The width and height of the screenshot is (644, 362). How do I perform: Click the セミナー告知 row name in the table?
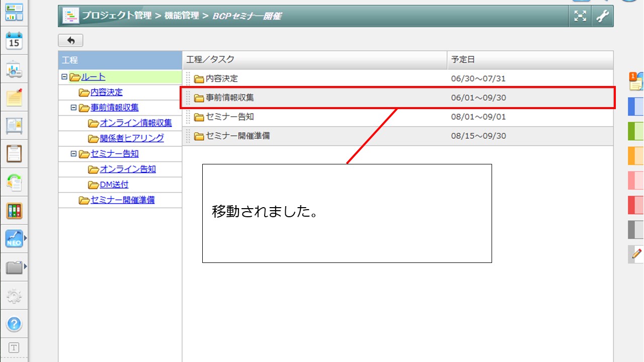pyautogui.click(x=230, y=117)
